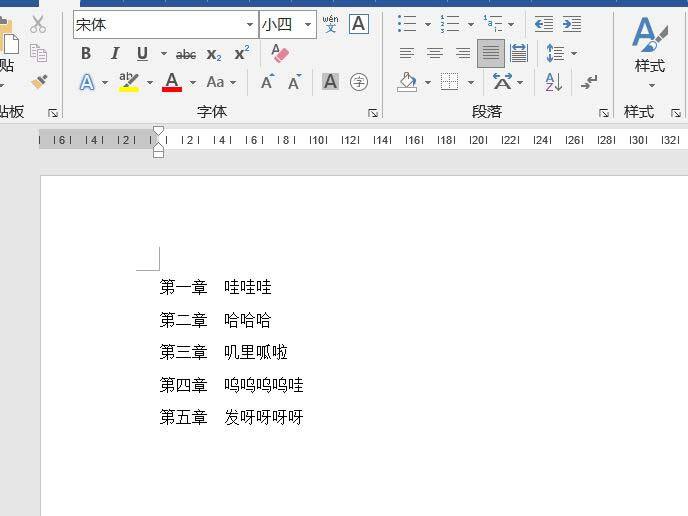This screenshot has height=516, width=688.
Task: Increase paragraph indent
Action: [572, 24]
